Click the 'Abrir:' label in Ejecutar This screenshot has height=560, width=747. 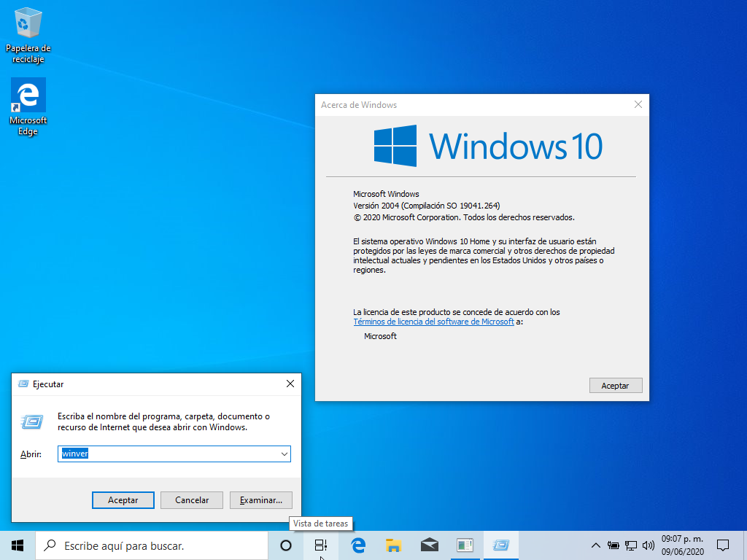[x=31, y=454]
